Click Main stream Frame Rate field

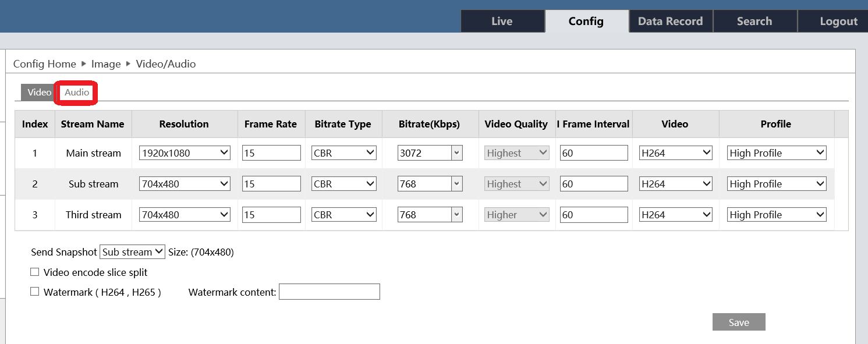click(271, 153)
